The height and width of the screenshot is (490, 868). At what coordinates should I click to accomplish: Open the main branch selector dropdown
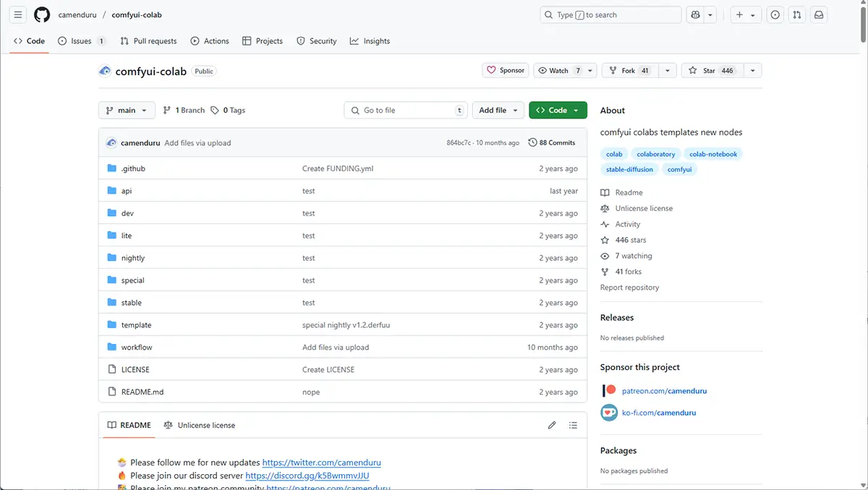pos(127,111)
